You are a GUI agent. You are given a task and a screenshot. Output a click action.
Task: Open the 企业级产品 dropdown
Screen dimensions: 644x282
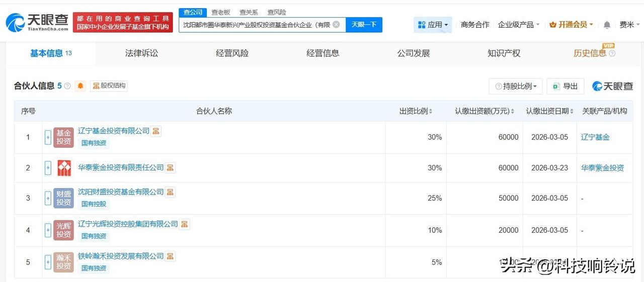[518, 25]
